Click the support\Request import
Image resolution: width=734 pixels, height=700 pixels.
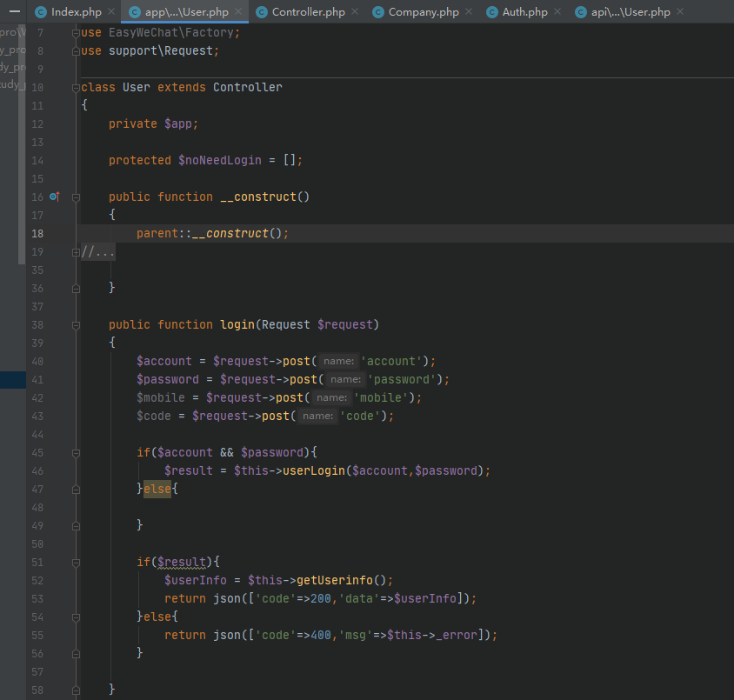[x=161, y=50]
